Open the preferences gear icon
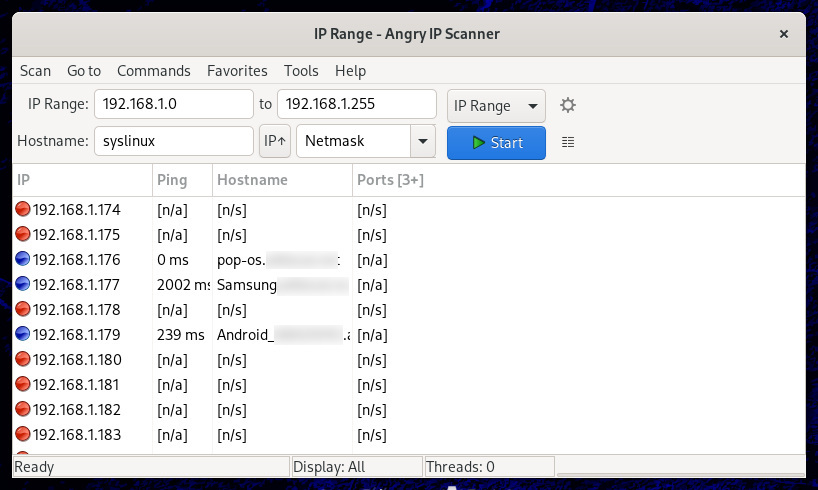 tap(568, 105)
